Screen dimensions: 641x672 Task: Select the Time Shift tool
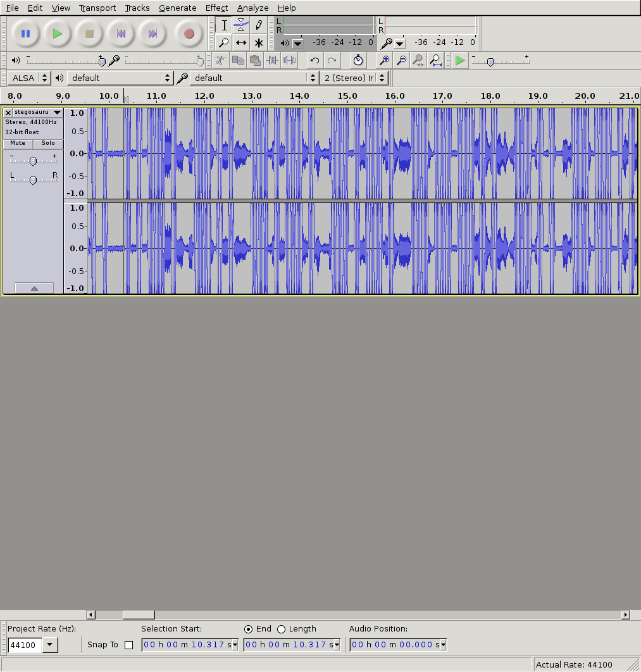tap(241, 43)
